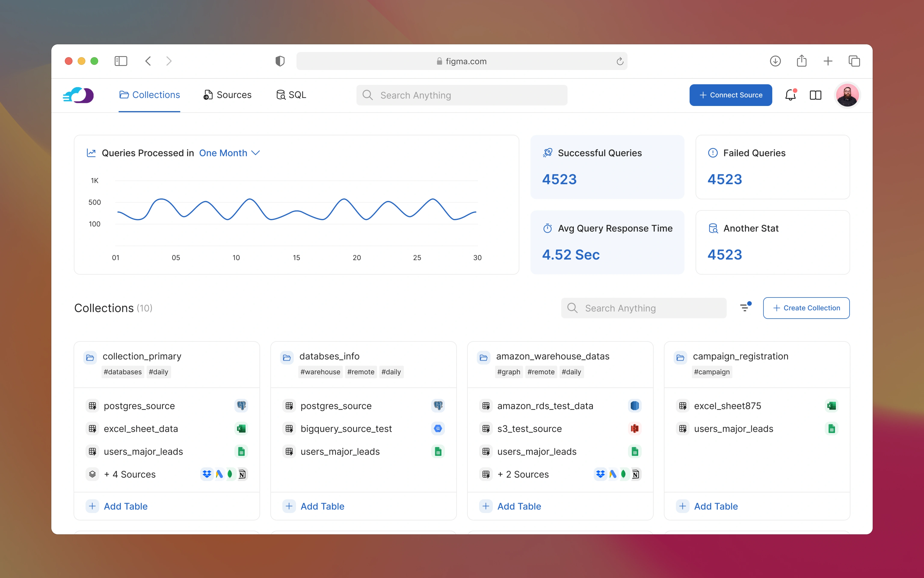924x578 pixels.
Task: Open bigquery_source_test table row
Action: (363, 429)
